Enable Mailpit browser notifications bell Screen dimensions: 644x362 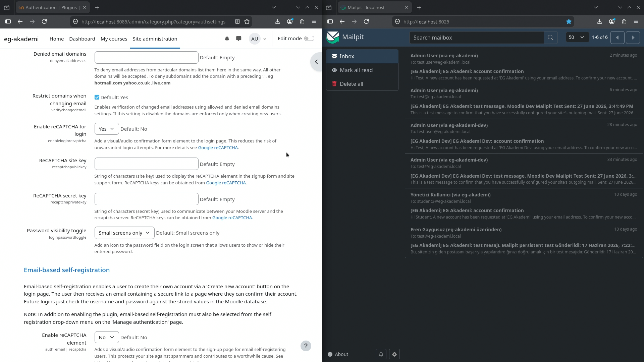click(x=381, y=354)
